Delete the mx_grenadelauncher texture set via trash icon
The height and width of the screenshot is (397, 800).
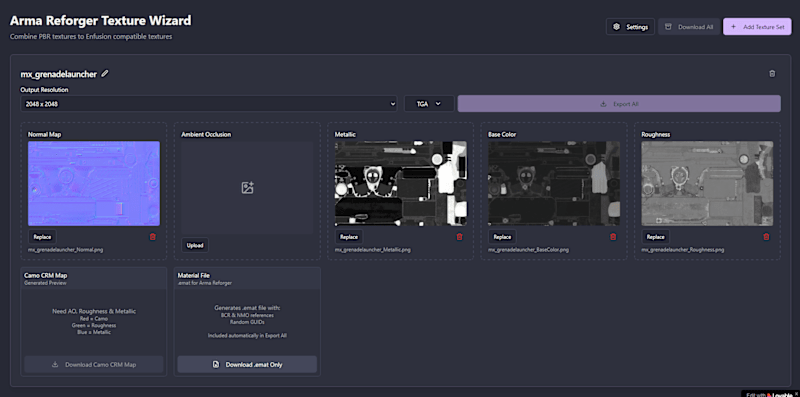click(772, 73)
